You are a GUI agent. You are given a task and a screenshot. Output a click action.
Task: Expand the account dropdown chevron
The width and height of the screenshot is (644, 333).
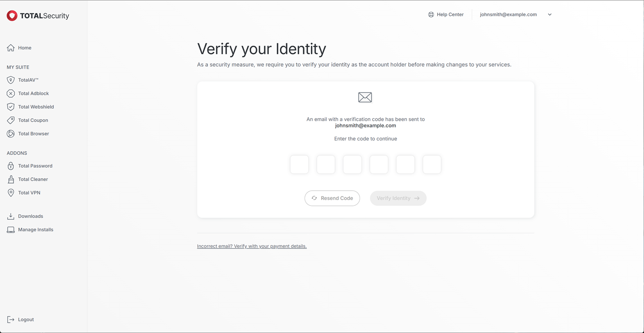[x=550, y=15]
